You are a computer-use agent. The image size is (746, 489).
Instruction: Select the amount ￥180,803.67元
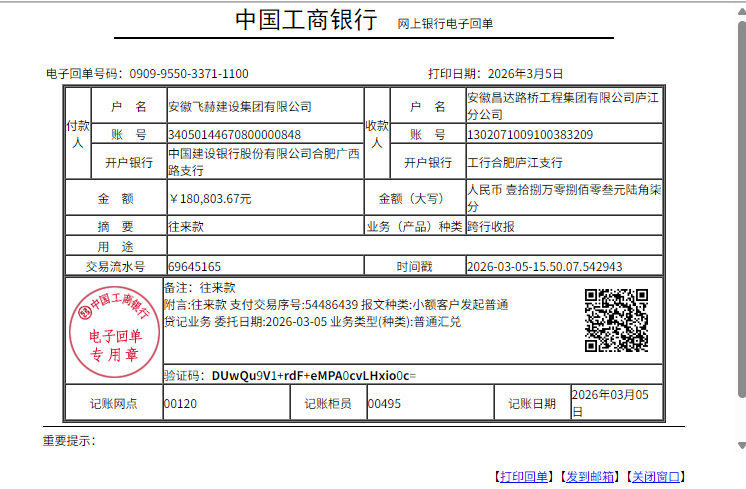[x=210, y=198]
